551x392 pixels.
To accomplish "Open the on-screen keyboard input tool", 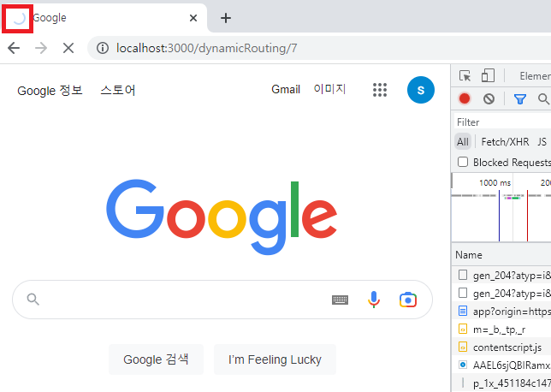I will [340, 300].
